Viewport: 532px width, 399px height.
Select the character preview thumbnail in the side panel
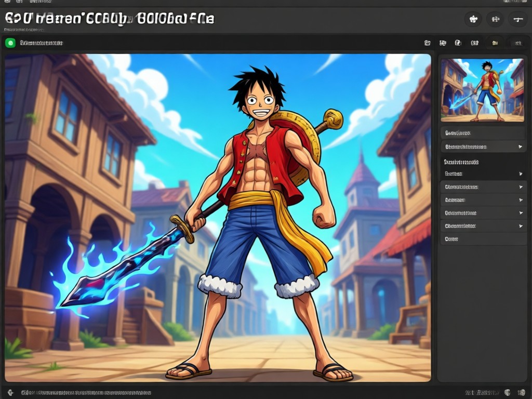coord(482,90)
